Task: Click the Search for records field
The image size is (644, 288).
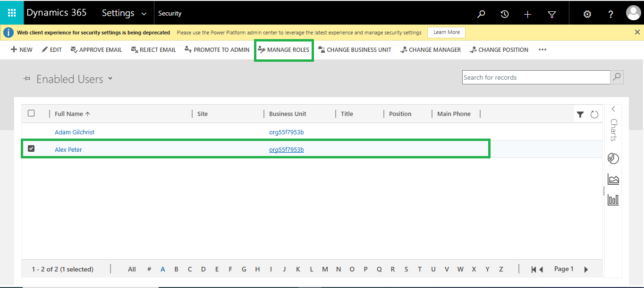Action: click(x=535, y=77)
